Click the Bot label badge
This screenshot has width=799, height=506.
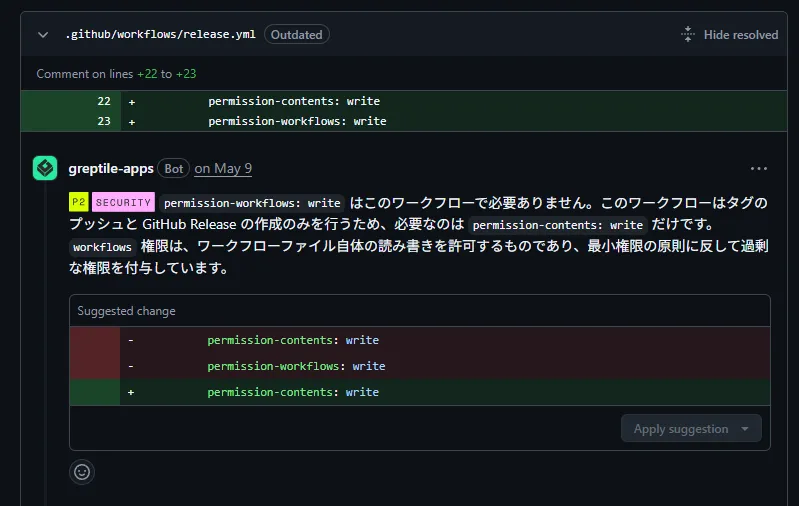[x=173, y=169]
